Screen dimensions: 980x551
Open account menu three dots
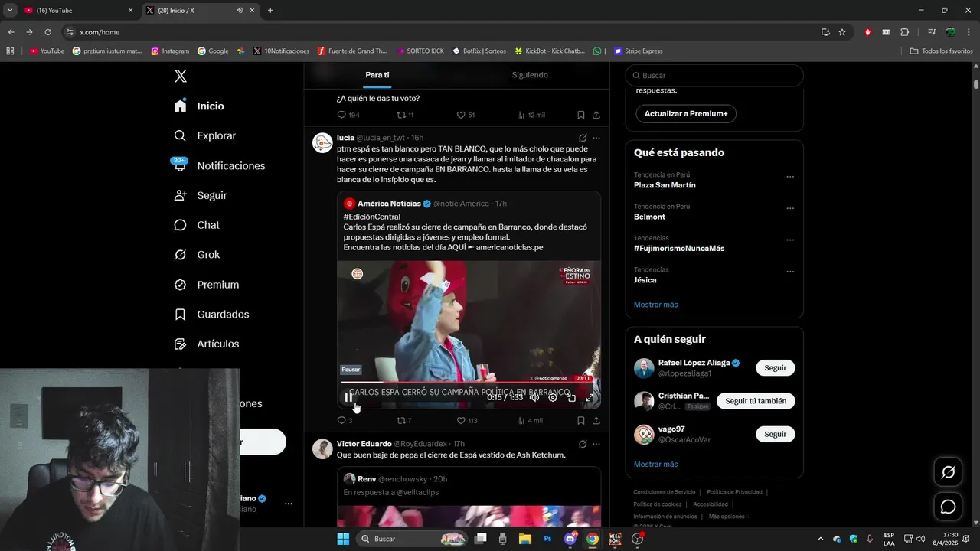pyautogui.click(x=289, y=504)
